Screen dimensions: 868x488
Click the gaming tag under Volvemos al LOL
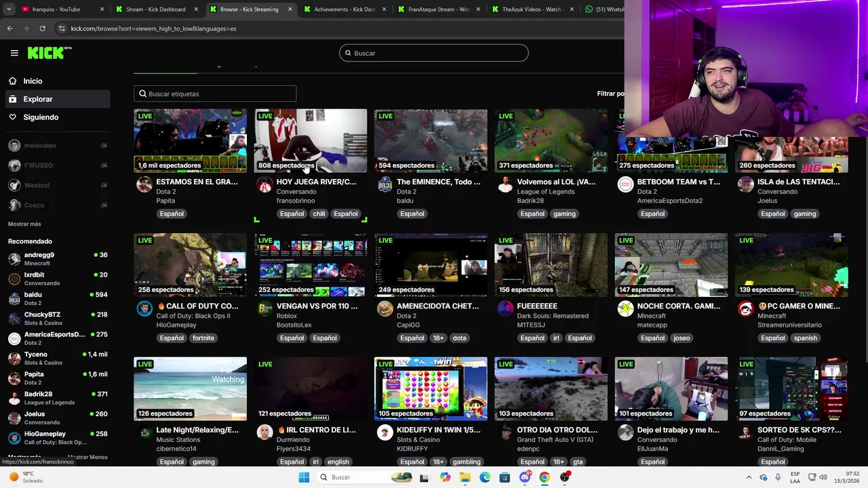564,213
